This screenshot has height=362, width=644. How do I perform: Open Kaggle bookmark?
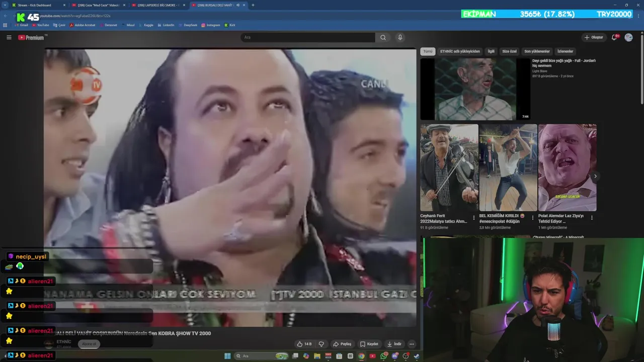pyautogui.click(x=146, y=25)
